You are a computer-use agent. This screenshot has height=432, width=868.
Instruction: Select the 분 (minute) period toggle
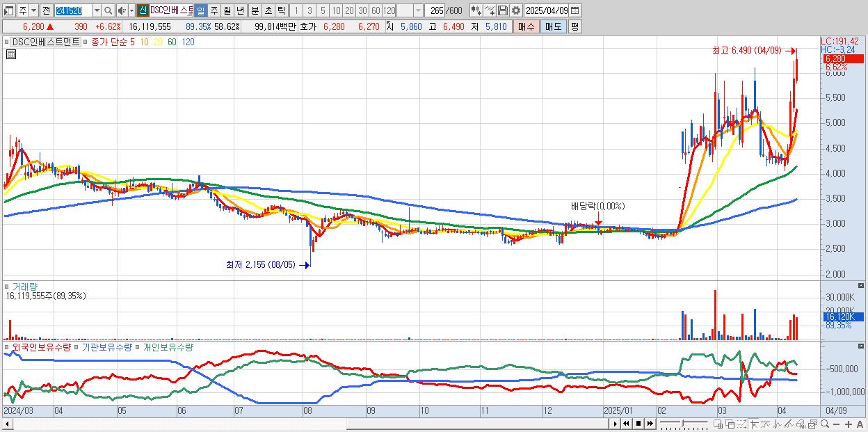click(255, 10)
